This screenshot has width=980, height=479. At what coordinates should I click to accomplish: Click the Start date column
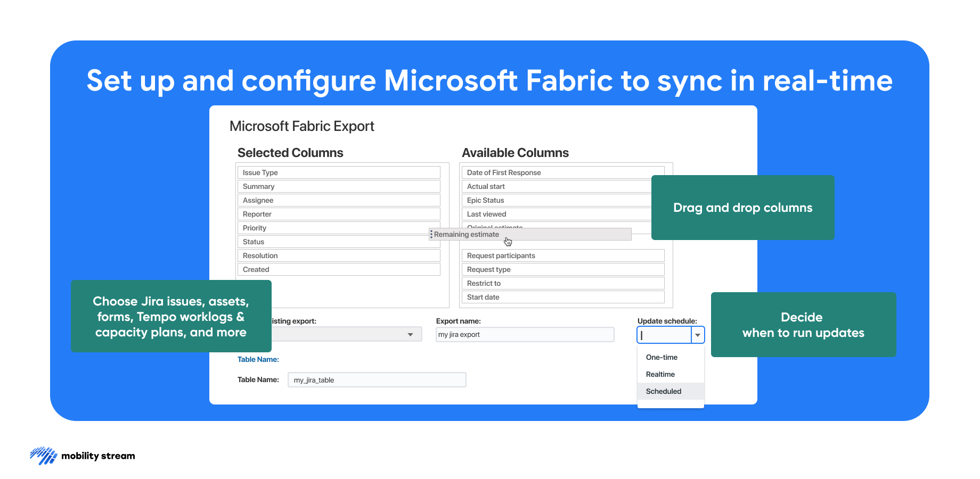coord(563,297)
